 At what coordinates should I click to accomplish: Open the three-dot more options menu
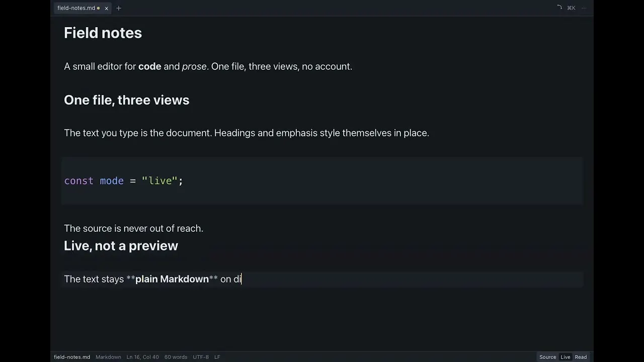[x=584, y=8]
